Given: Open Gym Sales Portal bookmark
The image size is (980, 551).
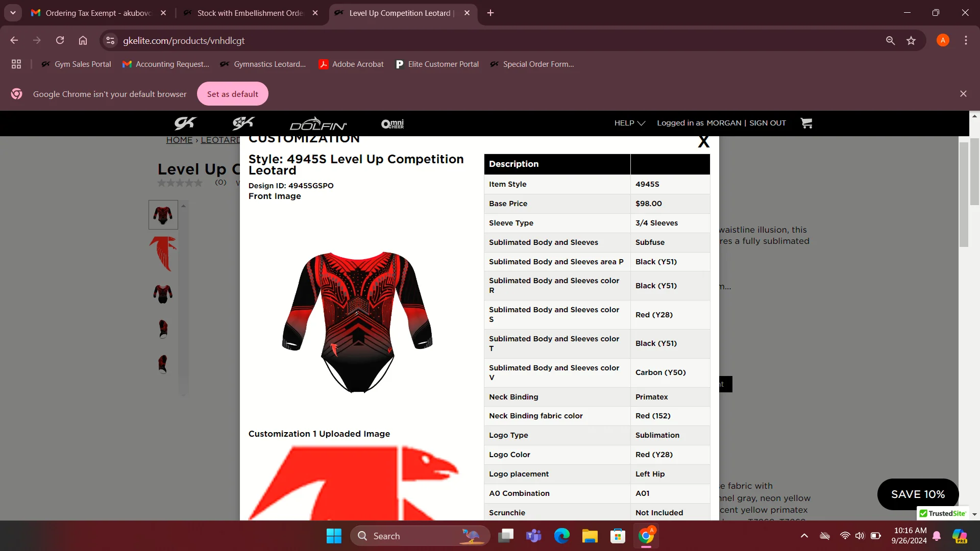Looking at the screenshot, I should point(76,64).
